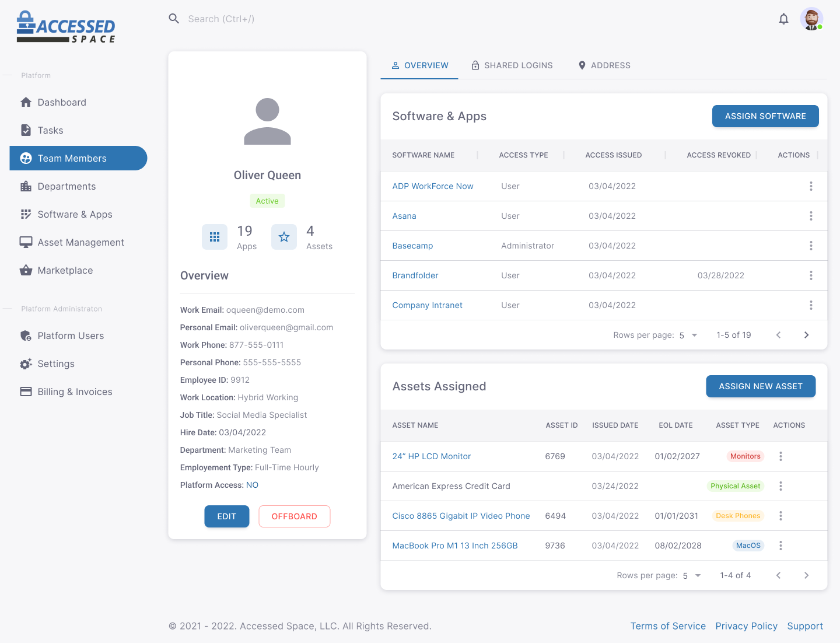
Task: Open Tasks from the sidebar
Action: (78, 130)
